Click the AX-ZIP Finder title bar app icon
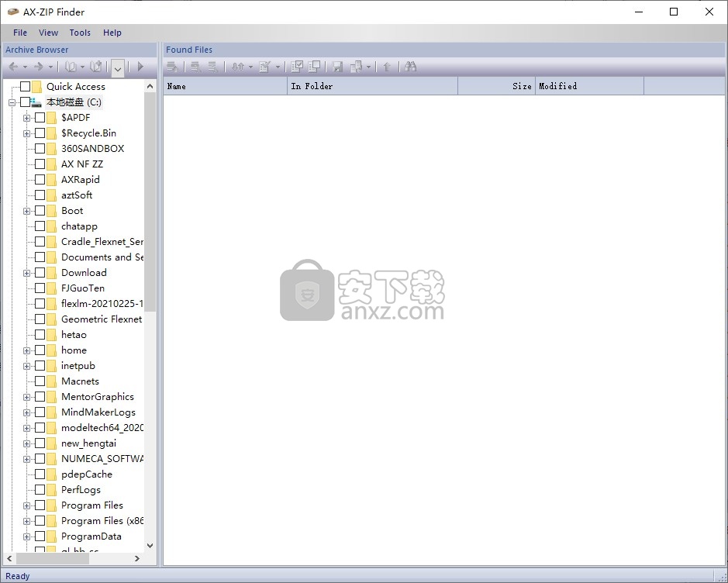The width and height of the screenshot is (728, 583). (13, 12)
